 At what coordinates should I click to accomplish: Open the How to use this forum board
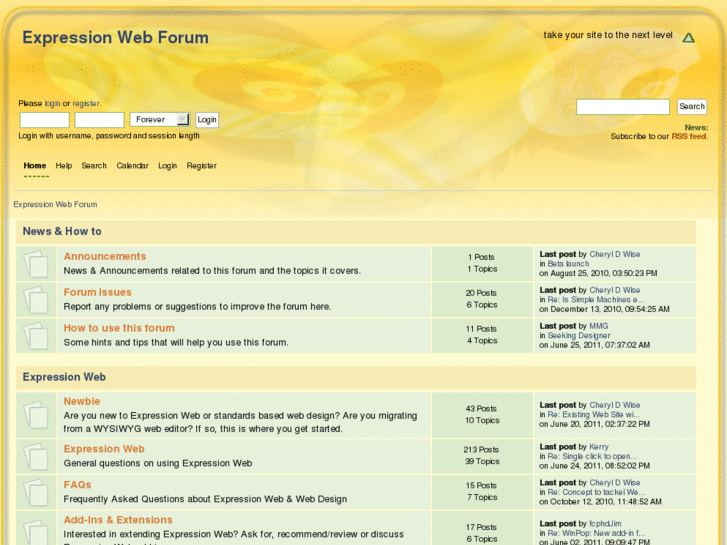(x=119, y=328)
